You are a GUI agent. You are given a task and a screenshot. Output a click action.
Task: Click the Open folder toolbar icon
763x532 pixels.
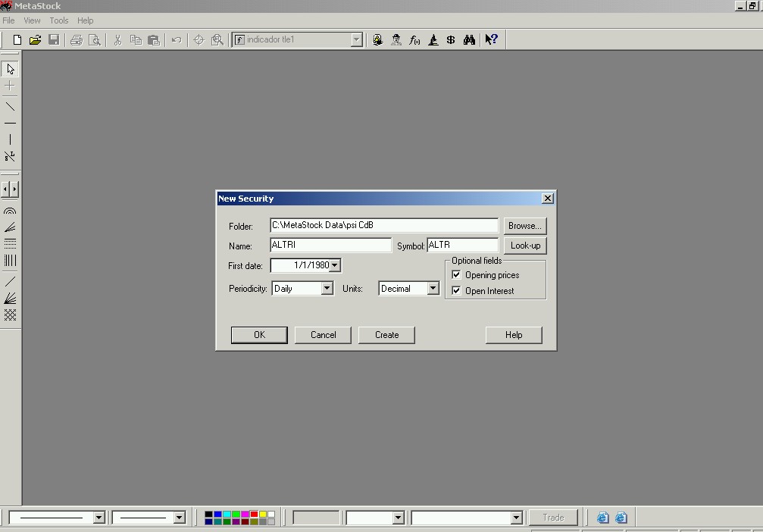tap(35, 40)
